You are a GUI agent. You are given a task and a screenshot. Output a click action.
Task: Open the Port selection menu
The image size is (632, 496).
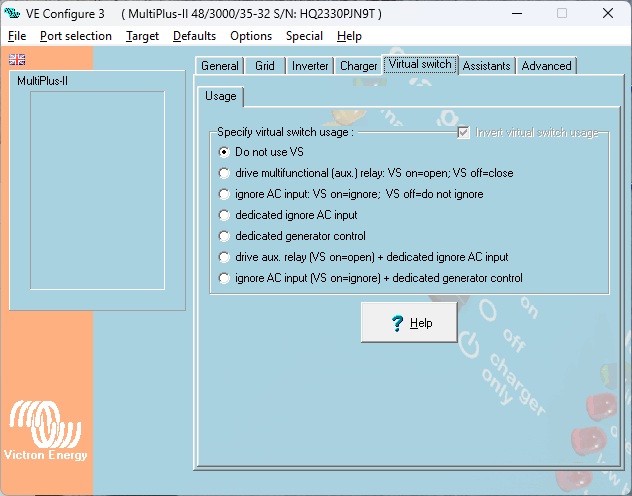76,36
